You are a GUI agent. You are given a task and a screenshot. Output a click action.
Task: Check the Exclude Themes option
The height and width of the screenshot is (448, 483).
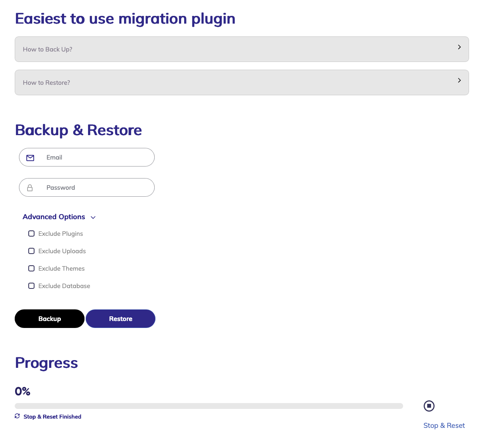(31, 268)
